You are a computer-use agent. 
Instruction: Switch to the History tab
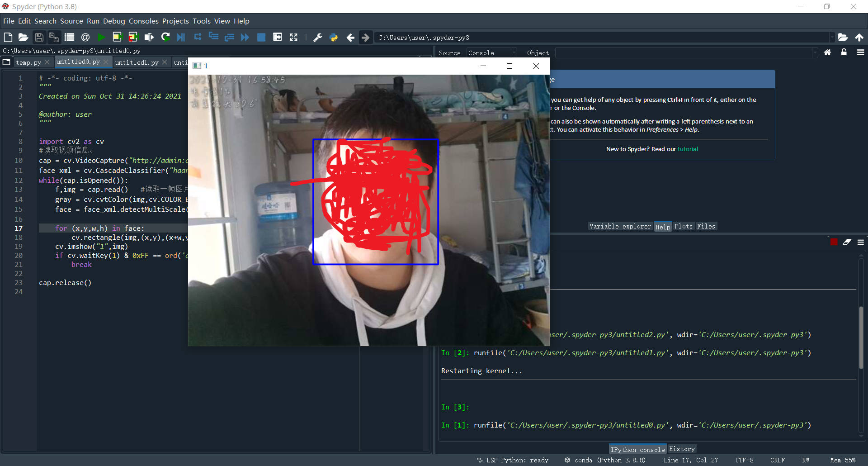tap(682, 449)
